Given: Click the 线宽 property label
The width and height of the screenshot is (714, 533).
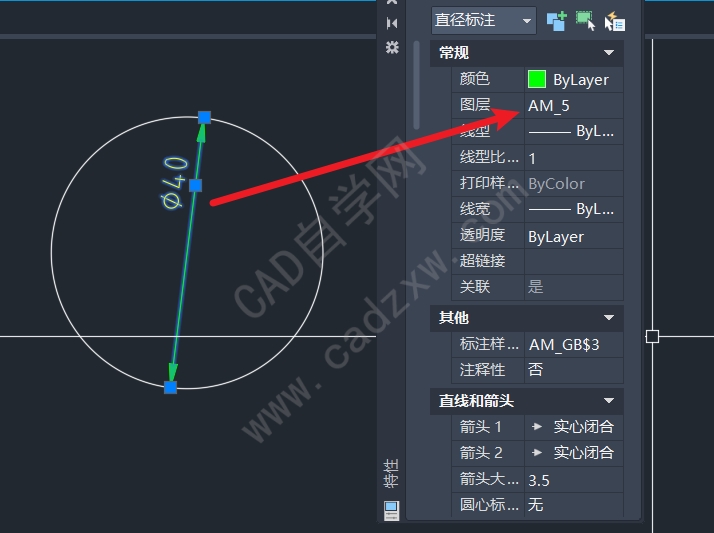Looking at the screenshot, I should coord(474,209).
